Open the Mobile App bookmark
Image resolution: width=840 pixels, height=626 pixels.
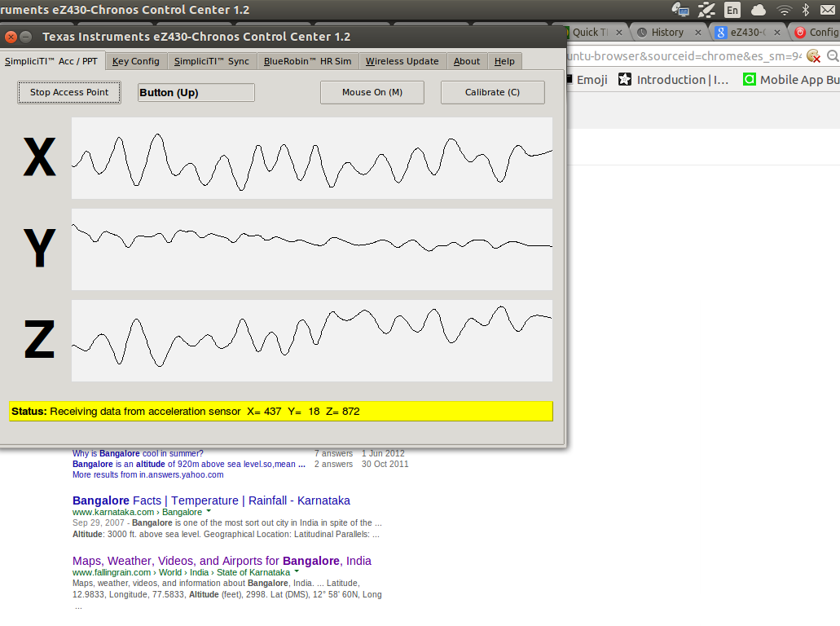coord(791,79)
